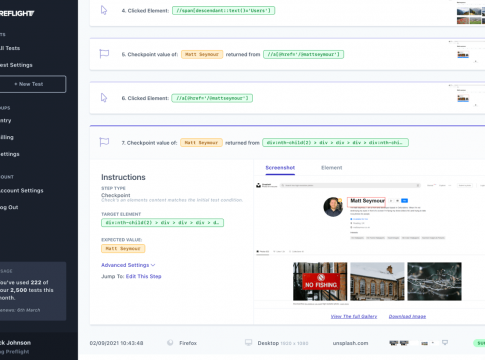The image size is (485, 360).
Task: Click Log Out in the sidebar
Action: point(9,207)
